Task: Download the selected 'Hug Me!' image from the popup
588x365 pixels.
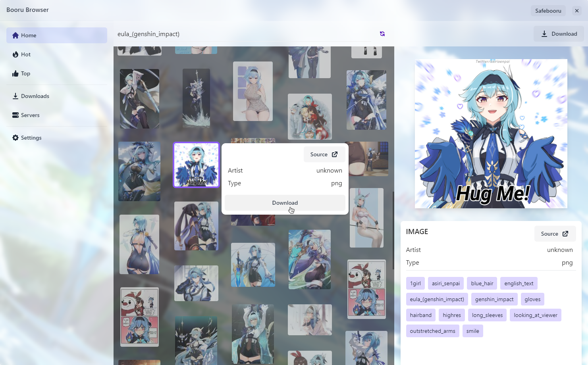Action: point(285,203)
